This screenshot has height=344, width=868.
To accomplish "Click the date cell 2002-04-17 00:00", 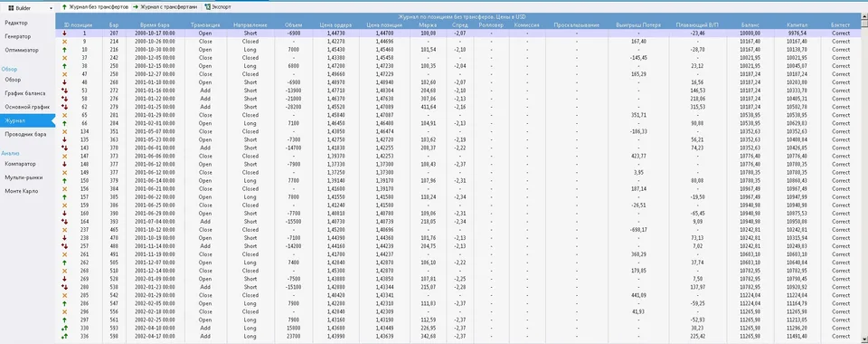I will click(x=155, y=336).
